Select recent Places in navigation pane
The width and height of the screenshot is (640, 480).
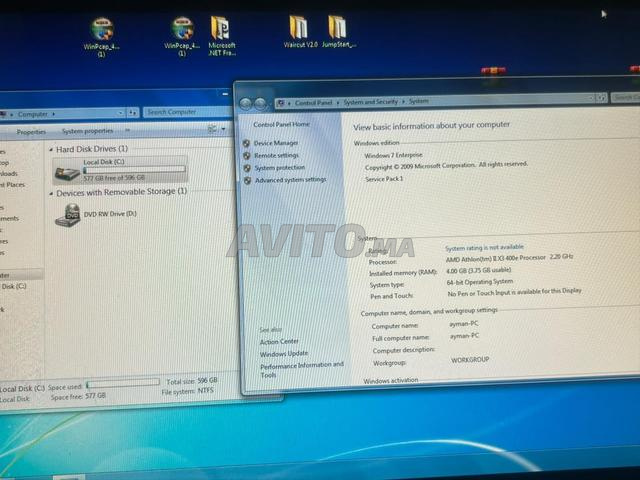click(x=12, y=185)
